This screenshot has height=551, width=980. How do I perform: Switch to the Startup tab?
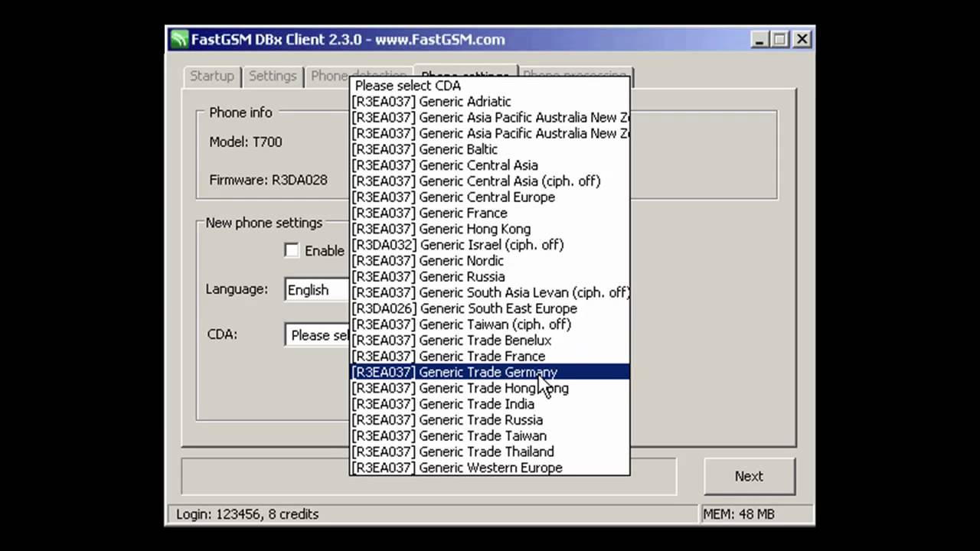211,77
